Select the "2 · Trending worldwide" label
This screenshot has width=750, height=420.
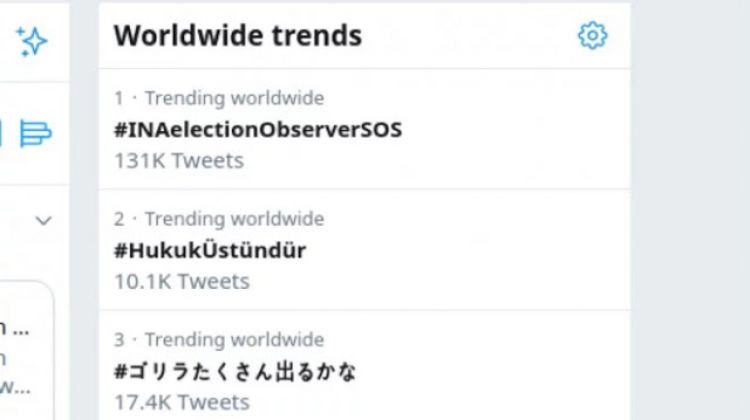[218, 219]
